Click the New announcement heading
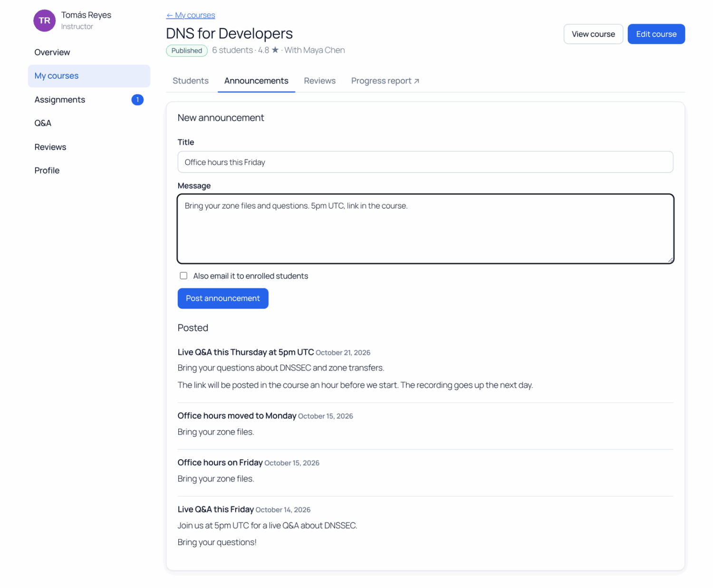This screenshot has width=713, height=588. [221, 118]
